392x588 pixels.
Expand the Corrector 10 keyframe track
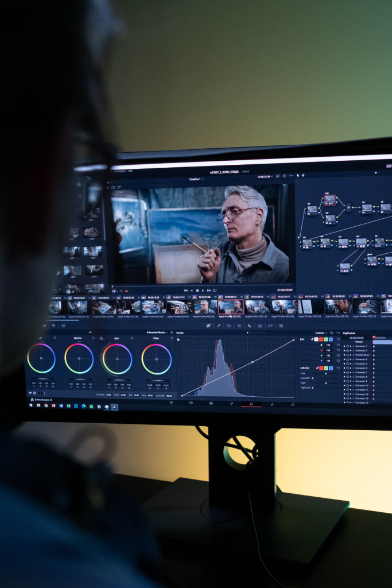pos(353,385)
